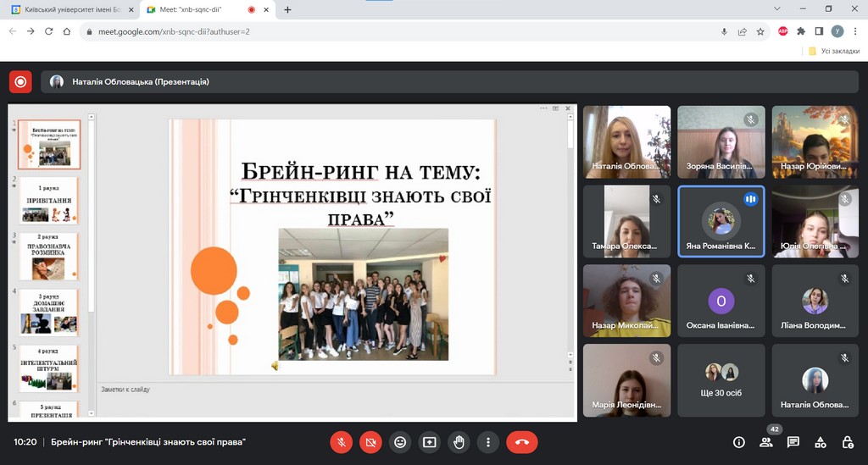Screen dimensions: 868x465
Task: Switch to the Київський університет tab
Action: point(68,9)
